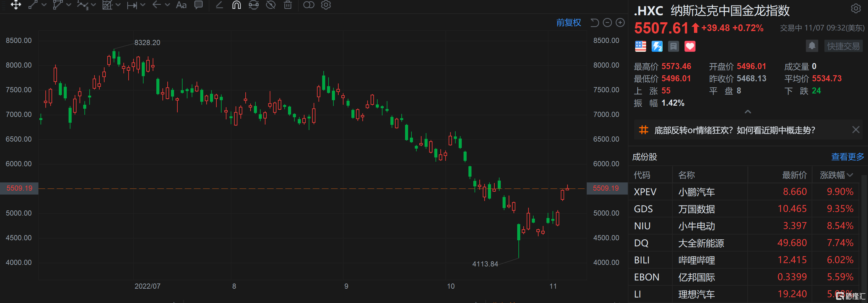Click the 平均价 5534.73 value

(x=827, y=79)
